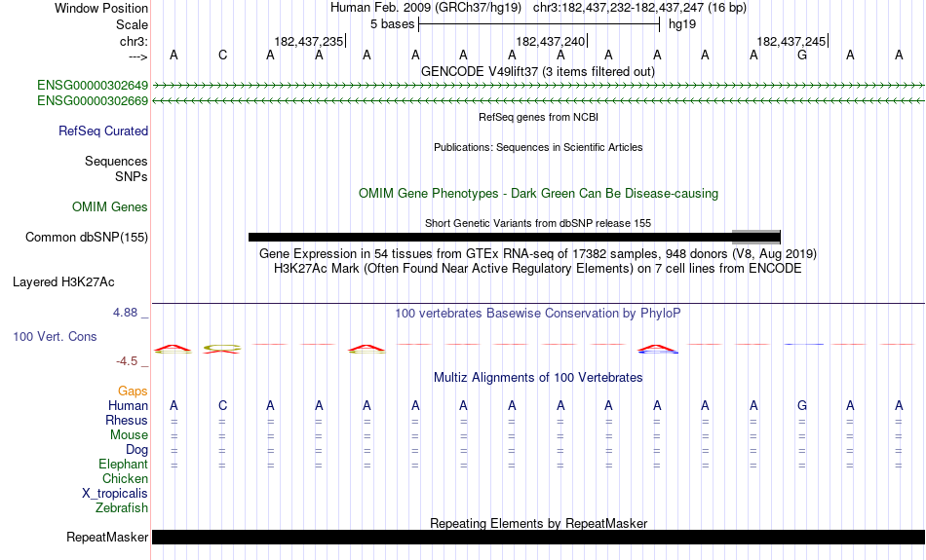Screen dimensions: 926x560
Task: Click the C base in the top sequence row
Action: (x=222, y=55)
